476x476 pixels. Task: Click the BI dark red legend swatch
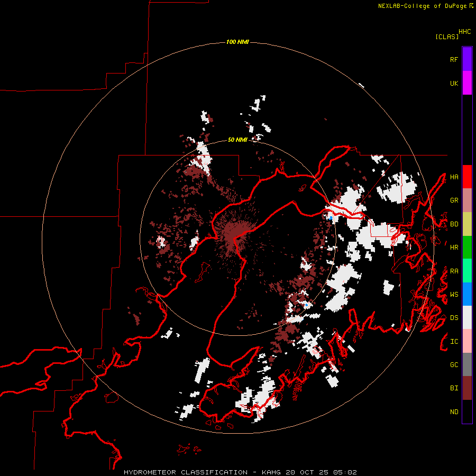click(467, 388)
